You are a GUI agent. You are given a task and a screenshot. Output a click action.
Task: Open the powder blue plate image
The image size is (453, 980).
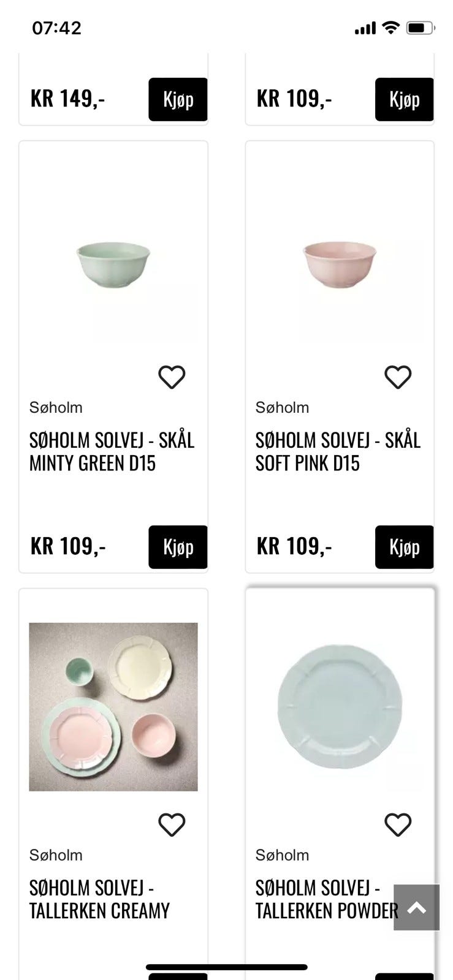pyautogui.click(x=340, y=707)
